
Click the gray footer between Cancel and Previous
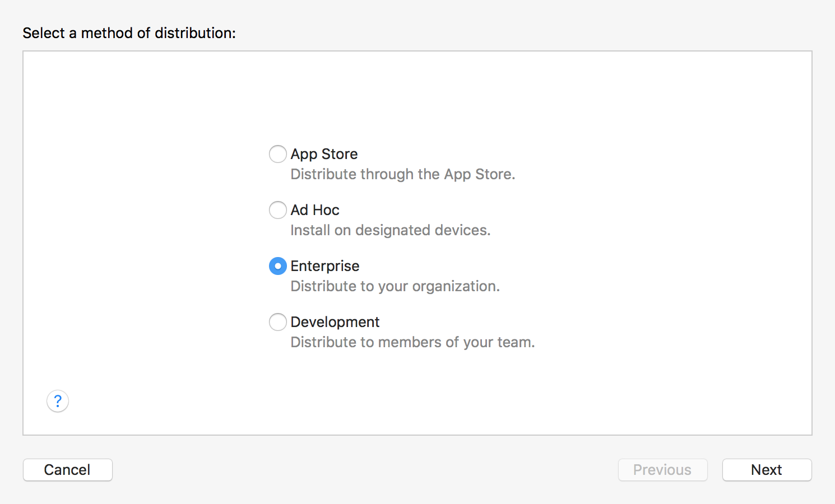tap(364, 470)
